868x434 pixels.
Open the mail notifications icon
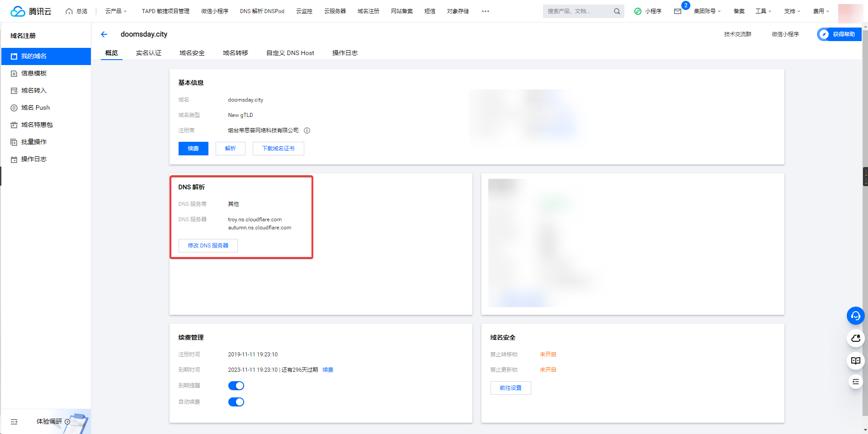[677, 11]
